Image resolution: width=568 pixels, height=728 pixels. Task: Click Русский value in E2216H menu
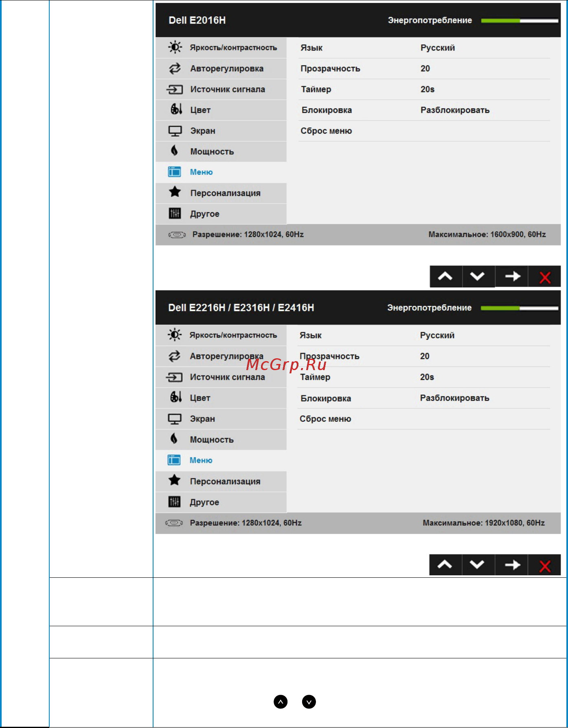tap(437, 335)
